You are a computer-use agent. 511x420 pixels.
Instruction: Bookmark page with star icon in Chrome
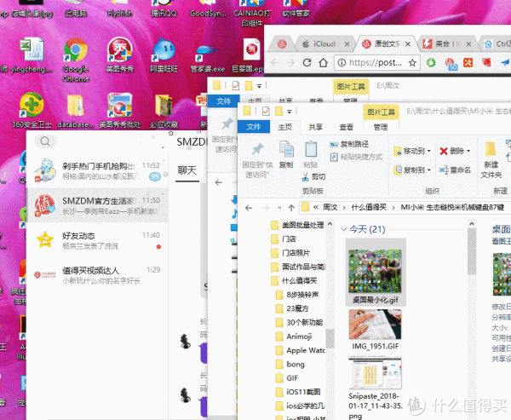[x=412, y=62]
